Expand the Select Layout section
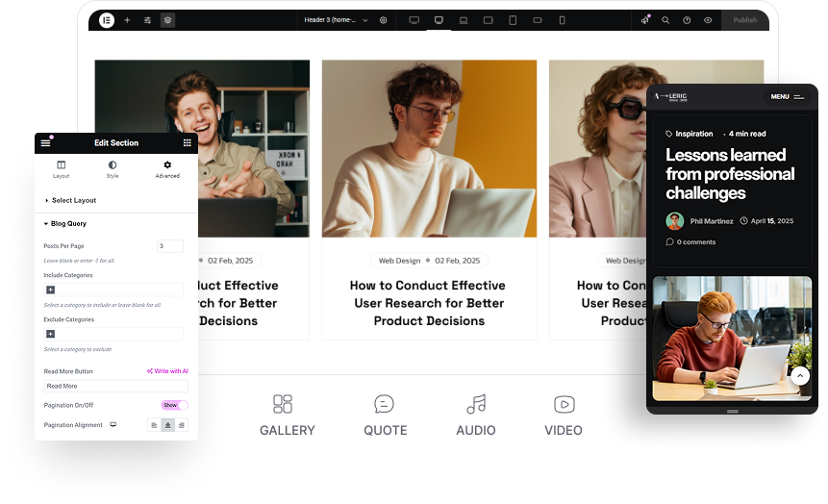 [74, 200]
